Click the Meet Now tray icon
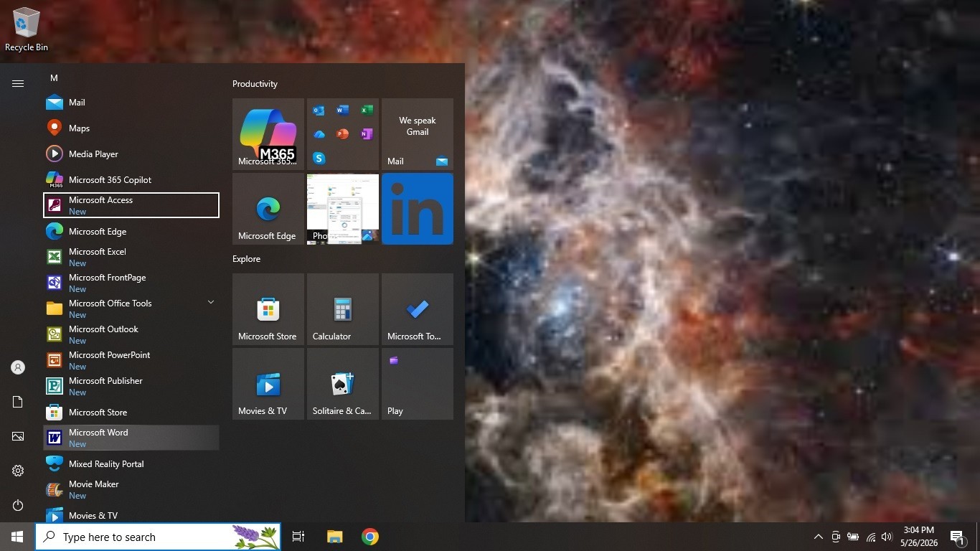The image size is (980, 551). click(x=836, y=537)
